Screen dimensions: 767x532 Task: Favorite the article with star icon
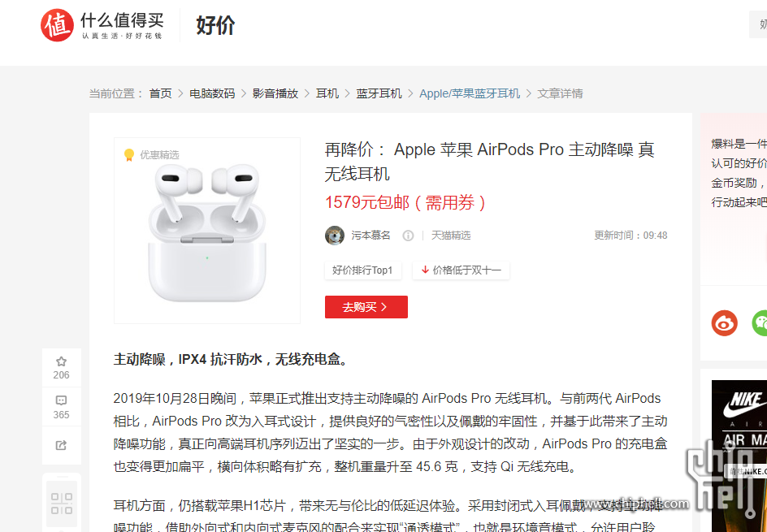point(61,361)
